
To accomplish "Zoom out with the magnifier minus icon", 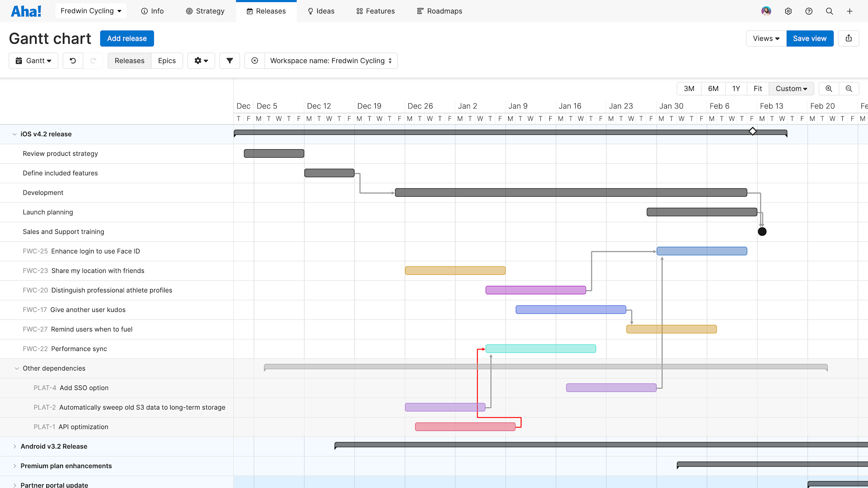I will (849, 88).
